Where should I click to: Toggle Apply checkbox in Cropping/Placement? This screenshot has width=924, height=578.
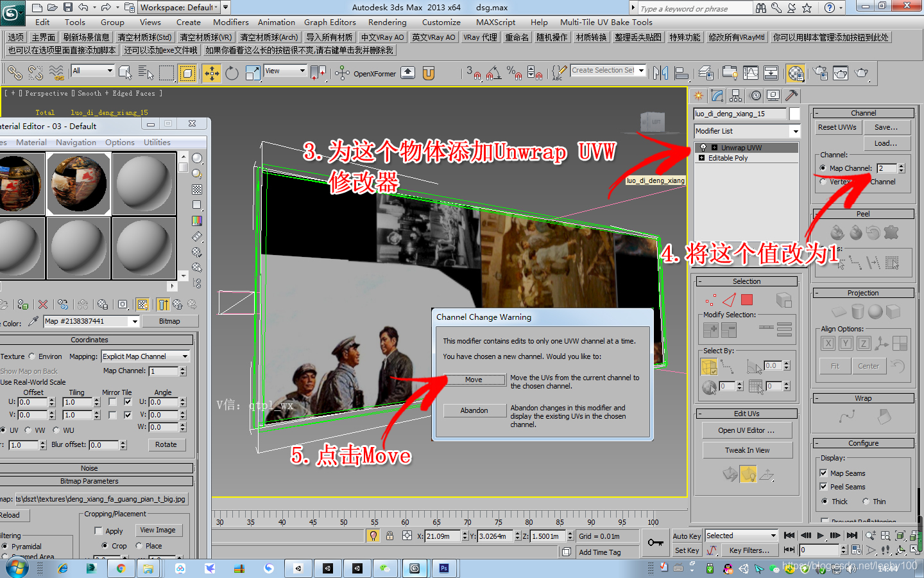tap(98, 531)
